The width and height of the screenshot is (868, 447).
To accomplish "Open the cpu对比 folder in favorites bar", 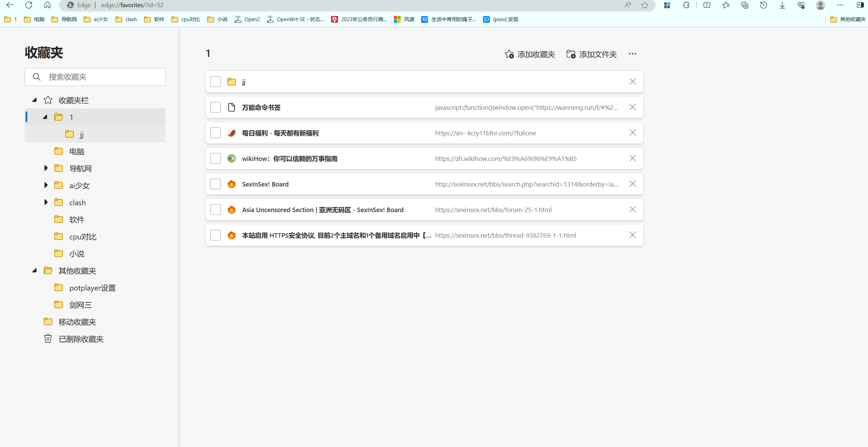I will click(x=186, y=19).
